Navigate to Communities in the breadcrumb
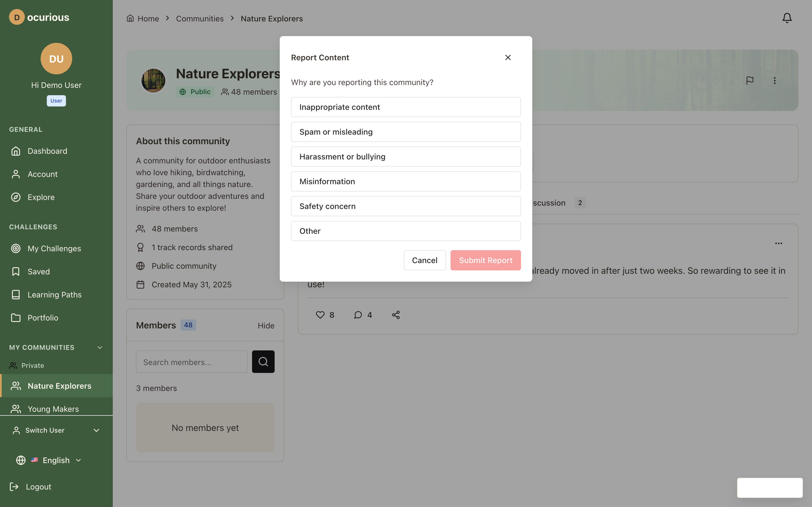The height and width of the screenshot is (507, 812). [200, 18]
